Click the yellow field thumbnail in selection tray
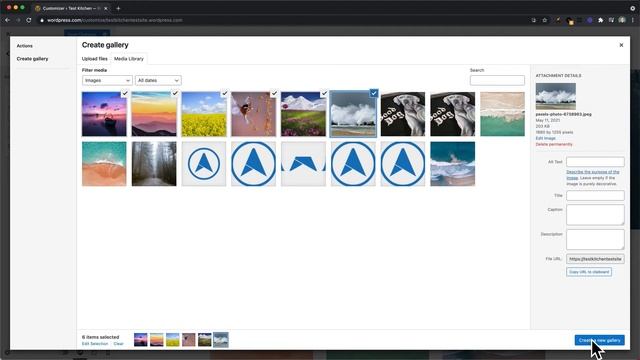 pos(173,340)
